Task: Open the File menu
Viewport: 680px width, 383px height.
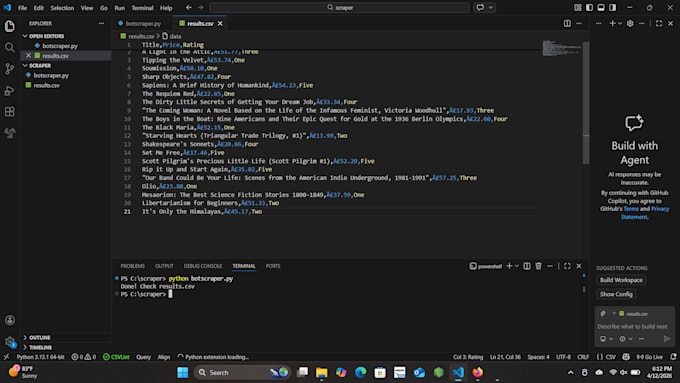Action: [x=22, y=8]
